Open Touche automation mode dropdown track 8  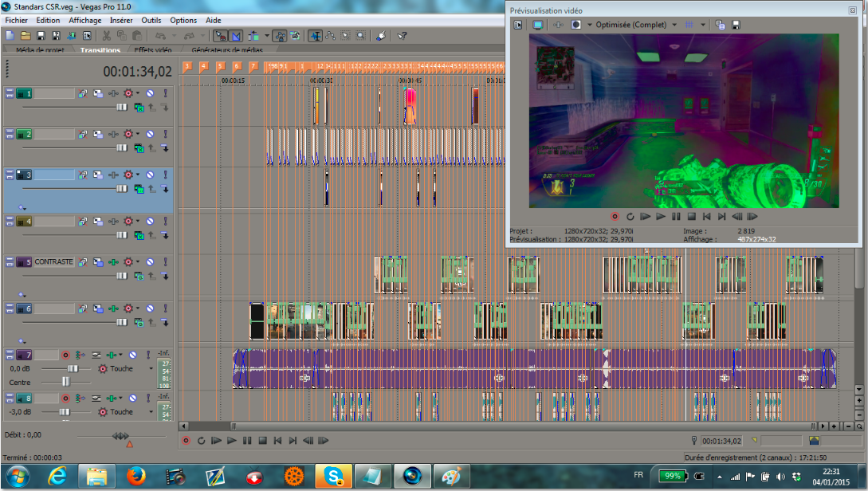pos(151,412)
